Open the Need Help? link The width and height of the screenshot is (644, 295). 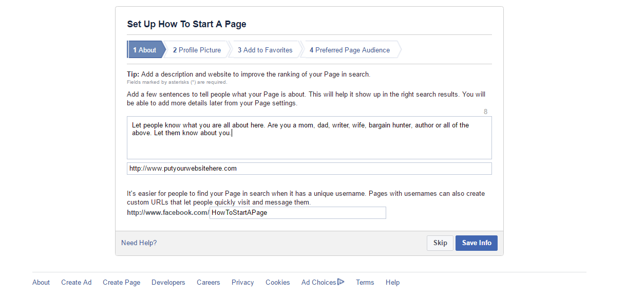click(139, 243)
